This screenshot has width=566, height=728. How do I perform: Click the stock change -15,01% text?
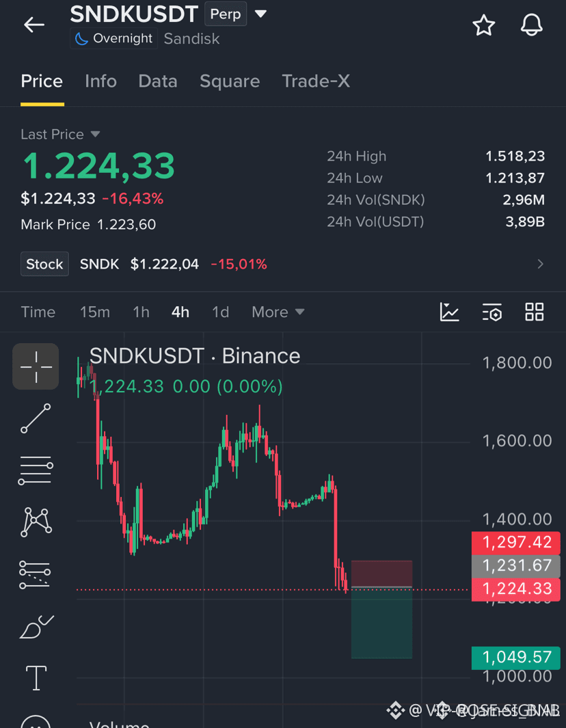point(239,264)
